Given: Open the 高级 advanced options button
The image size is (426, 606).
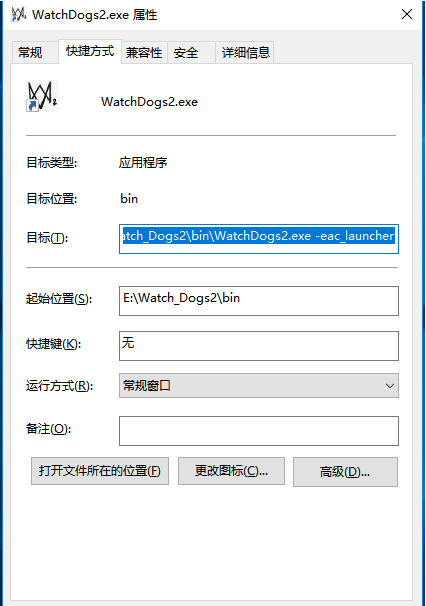Looking at the screenshot, I should [345, 472].
